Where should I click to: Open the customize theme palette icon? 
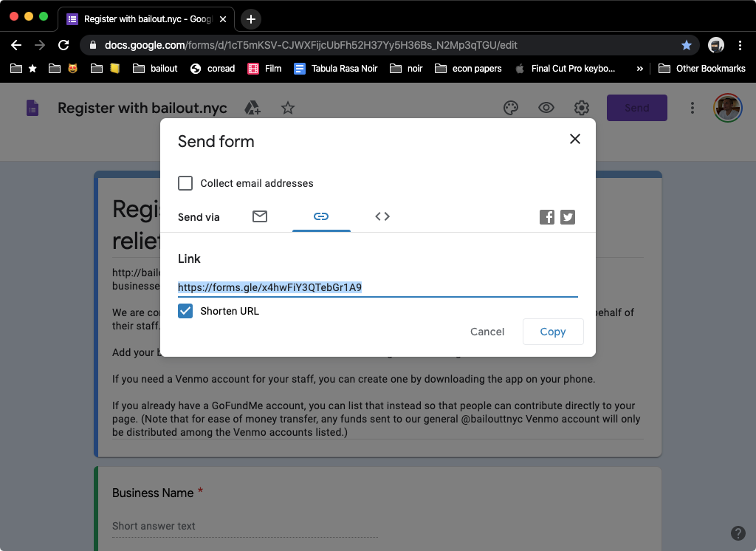point(511,108)
